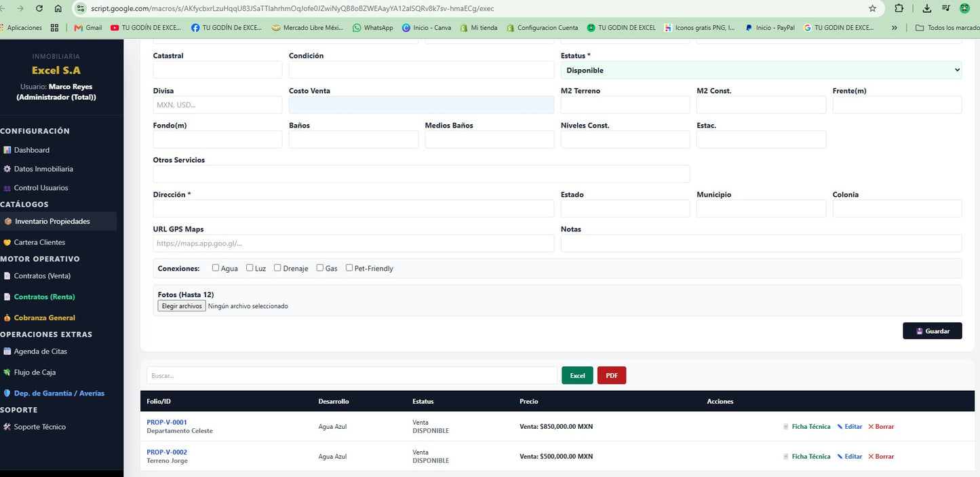Screen dimensions: 980x477
Task: Export the table with the PDF button
Action: (612, 375)
